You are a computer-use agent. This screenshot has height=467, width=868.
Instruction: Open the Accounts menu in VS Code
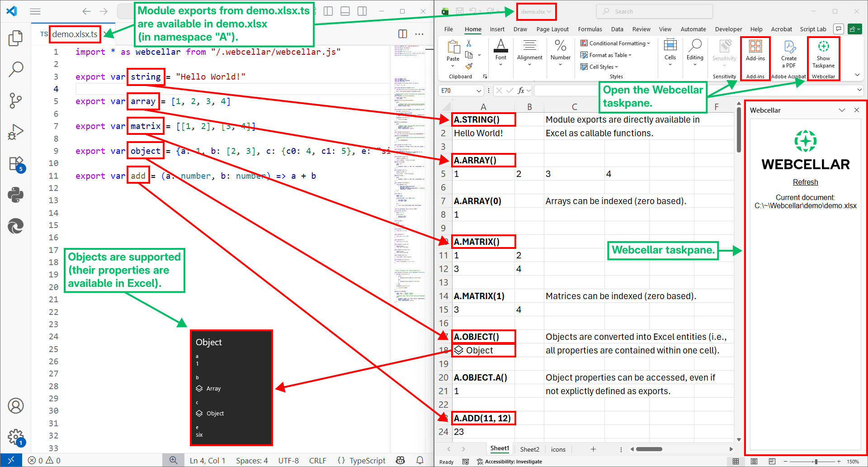(16, 406)
